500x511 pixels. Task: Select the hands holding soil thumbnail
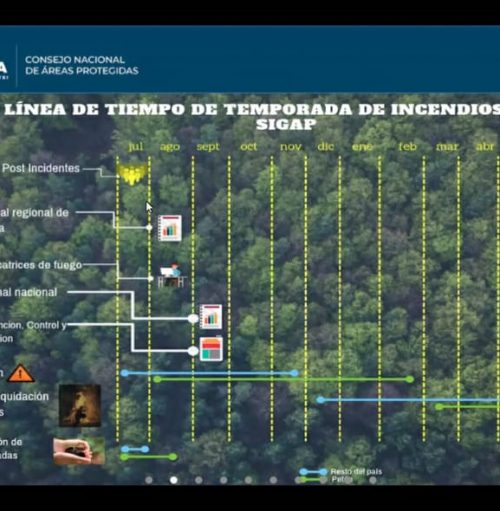(79, 451)
